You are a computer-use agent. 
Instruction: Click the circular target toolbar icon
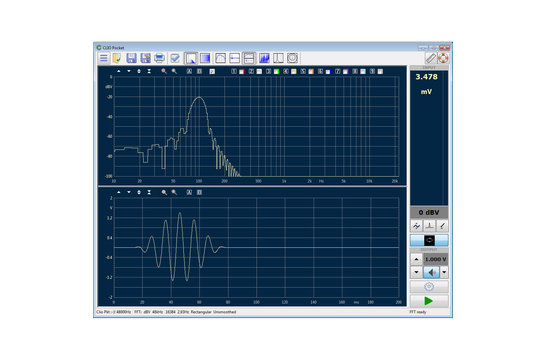[x=292, y=58]
